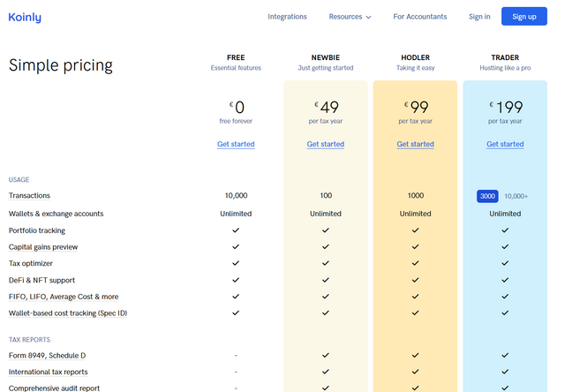
Task: Click the FIFO, LIFO checkmark under Hodler
Action: [x=415, y=297]
